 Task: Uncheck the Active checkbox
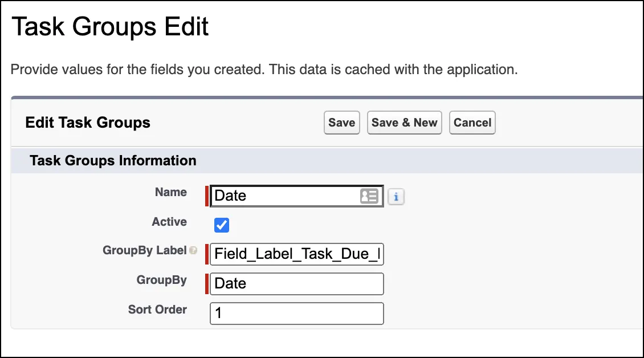coord(222,225)
